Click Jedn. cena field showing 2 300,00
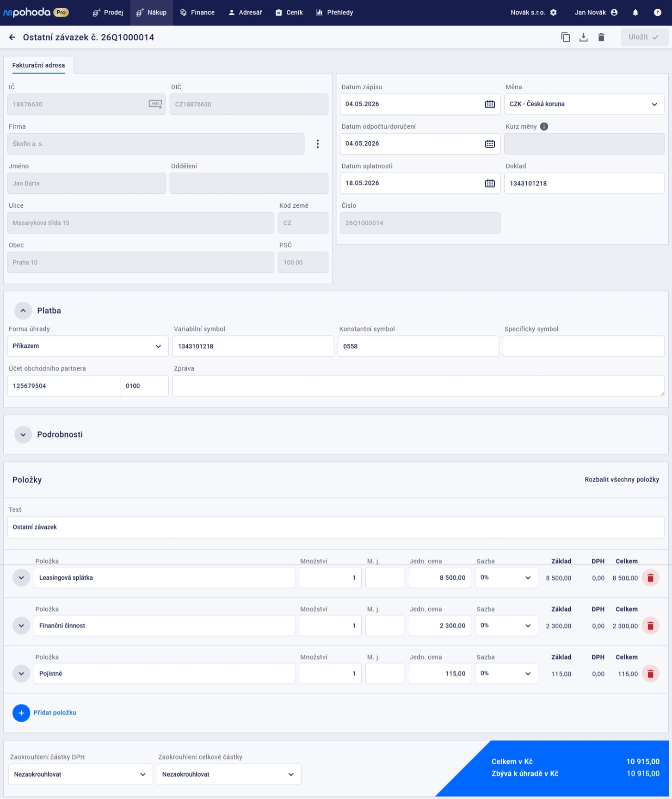The width and height of the screenshot is (672, 799). pos(439,626)
